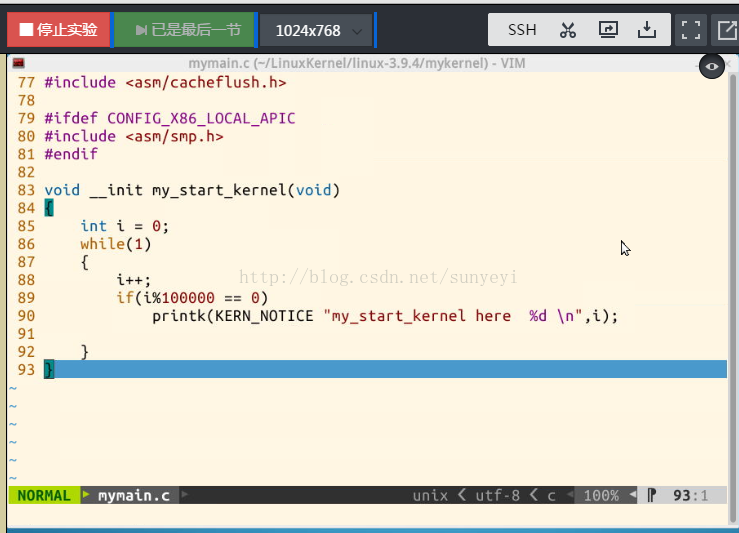739x533 pixels.
Task: Select the mymain.c label in the status line
Action: coord(133,495)
